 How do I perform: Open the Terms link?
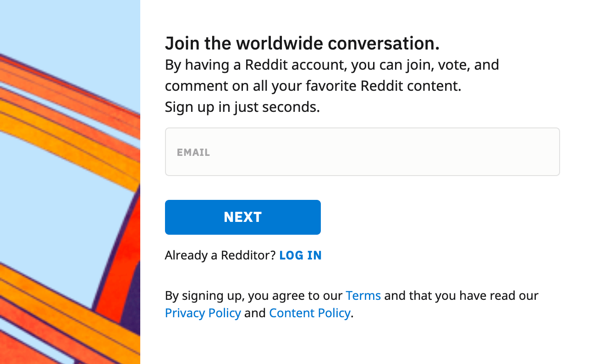pyautogui.click(x=363, y=296)
